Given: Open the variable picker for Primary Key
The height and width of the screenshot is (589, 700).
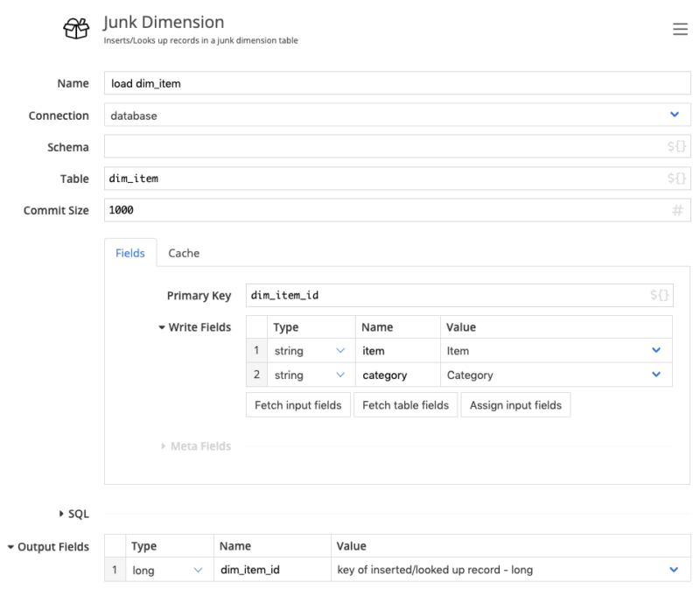Looking at the screenshot, I should (662, 295).
